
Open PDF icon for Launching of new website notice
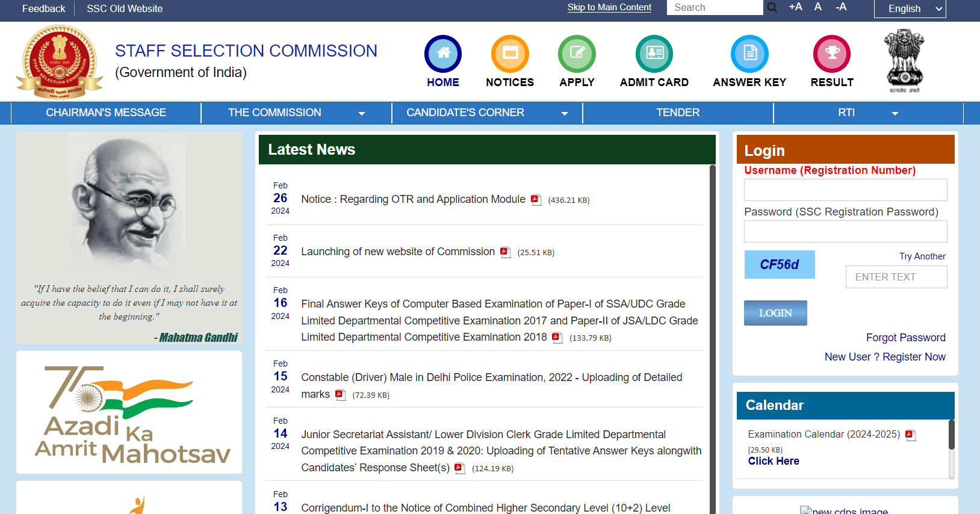tap(505, 252)
